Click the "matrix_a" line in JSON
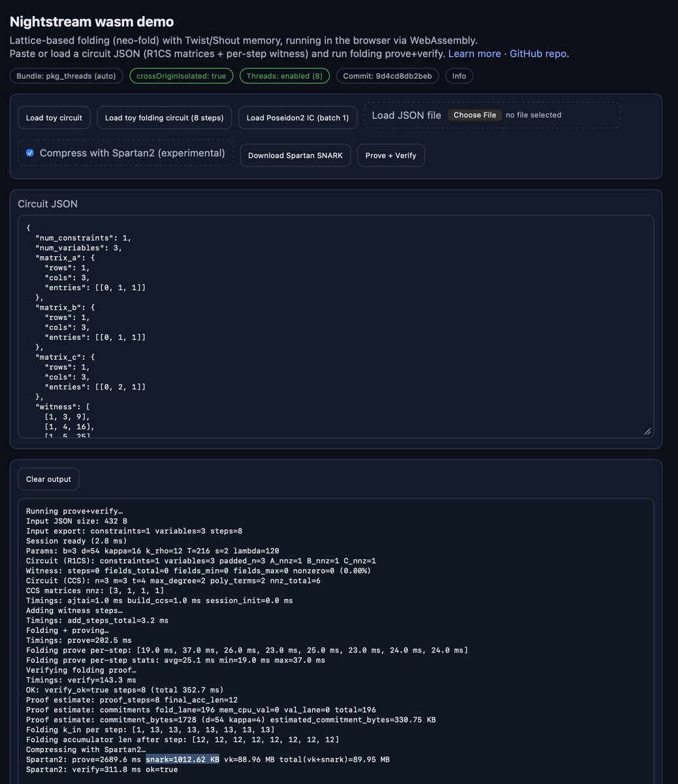Image resolution: width=678 pixels, height=784 pixels. 66,257
